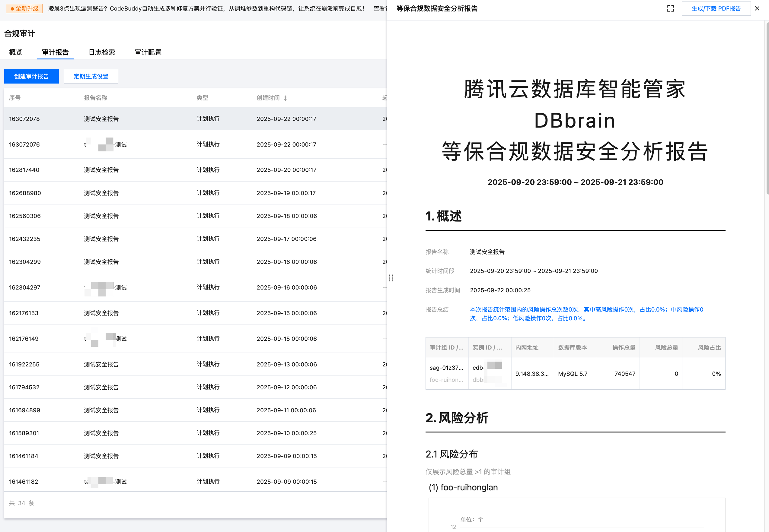Click the 全新升级 flame badge
The width and height of the screenshot is (769, 532).
click(24, 9)
